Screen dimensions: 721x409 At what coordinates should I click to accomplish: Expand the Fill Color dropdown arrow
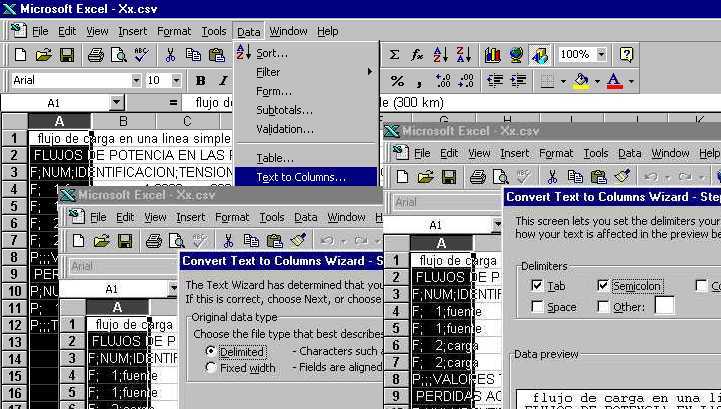click(597, 81)
